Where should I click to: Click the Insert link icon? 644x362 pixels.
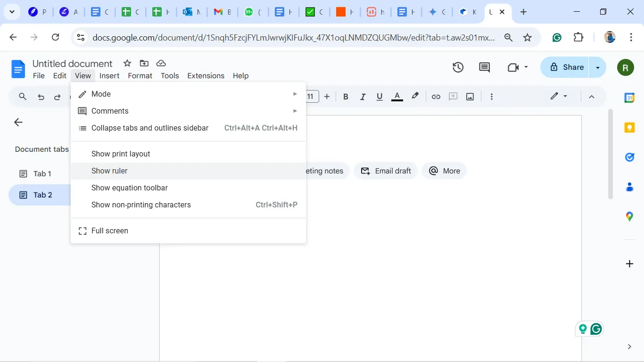tap(436, 97)
